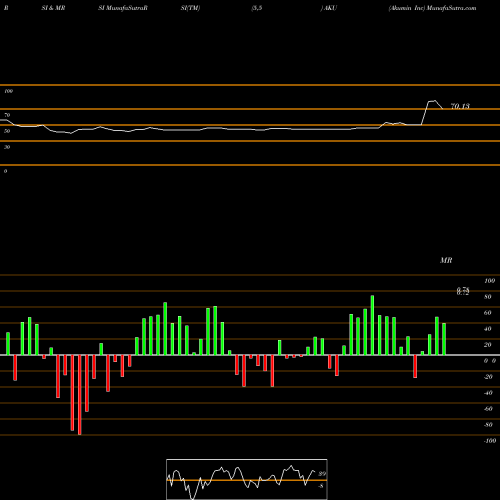Click the value -8 in mini chart
Viewport: 500px width, 500px height.
pos(321,486)
